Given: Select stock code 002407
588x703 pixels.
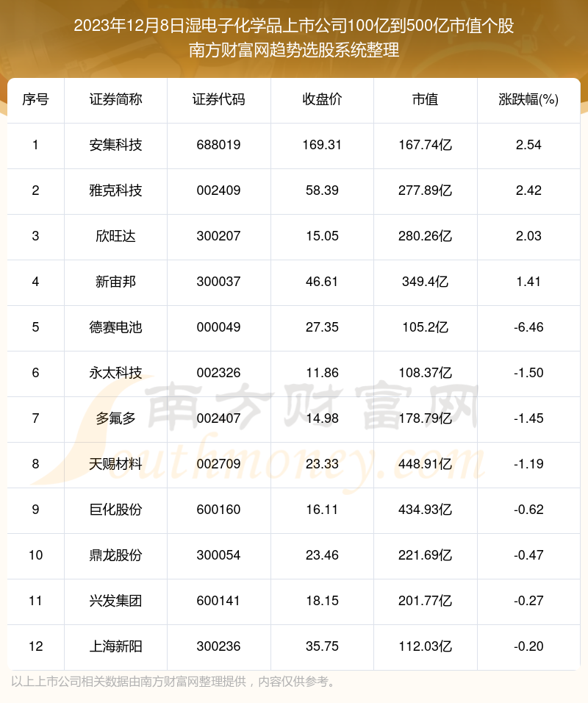Looking at the screenshot, I should 219,418.
